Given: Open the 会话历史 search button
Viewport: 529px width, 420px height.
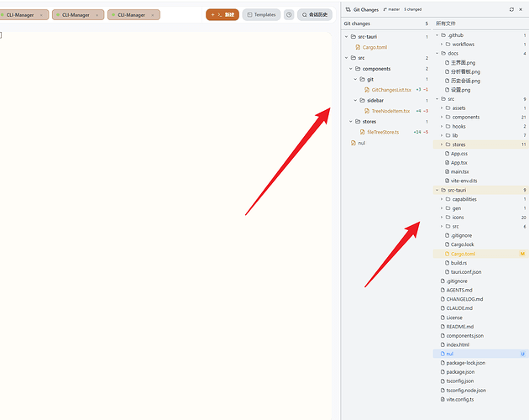Looking at the screenshot, I should click(x=315, y=15).
